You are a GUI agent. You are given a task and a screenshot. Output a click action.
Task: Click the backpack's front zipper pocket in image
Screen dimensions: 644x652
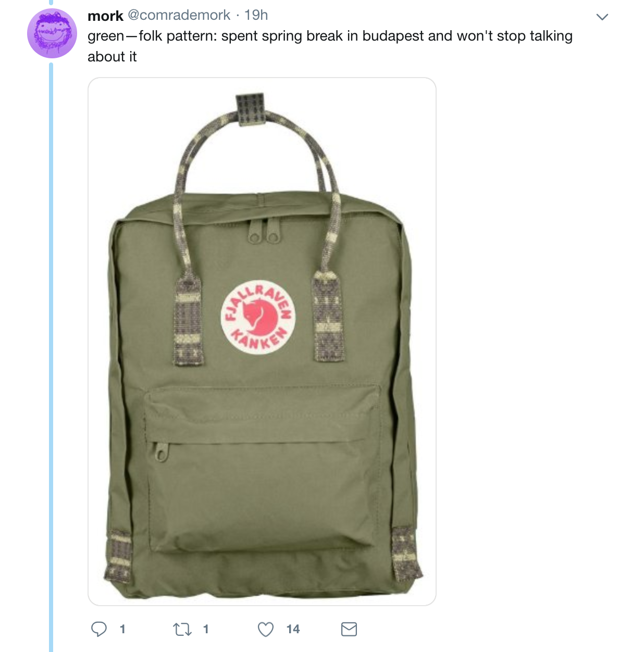tap(262, 469)
